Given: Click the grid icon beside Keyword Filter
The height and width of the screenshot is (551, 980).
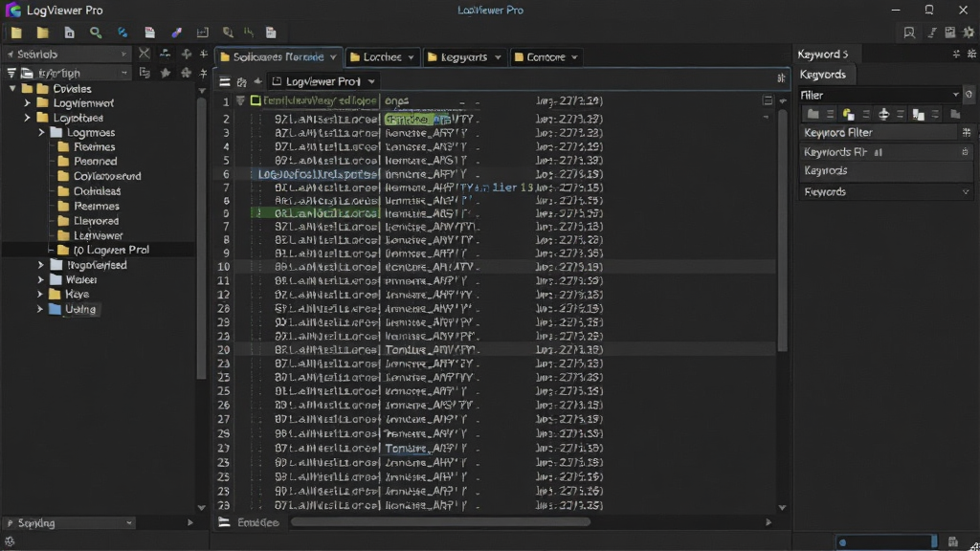Looking at the screenshot, I should click(967, 132).
